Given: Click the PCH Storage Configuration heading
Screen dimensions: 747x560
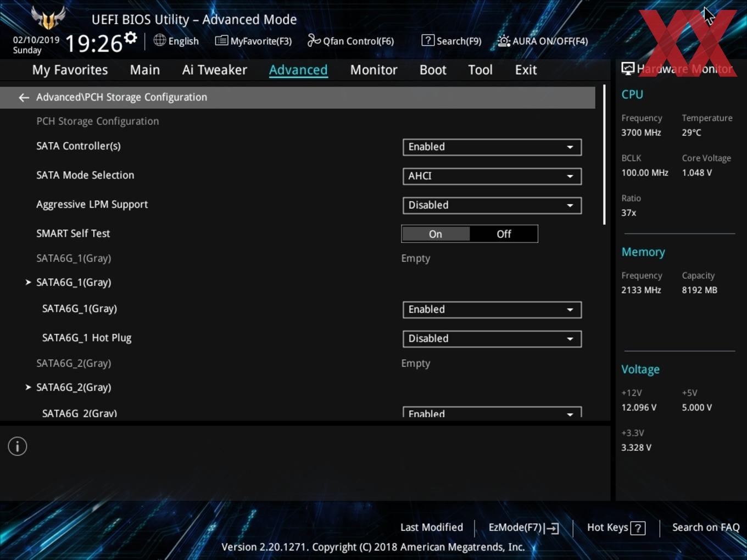Looking at the screenshot, I should tap(98, 121).
